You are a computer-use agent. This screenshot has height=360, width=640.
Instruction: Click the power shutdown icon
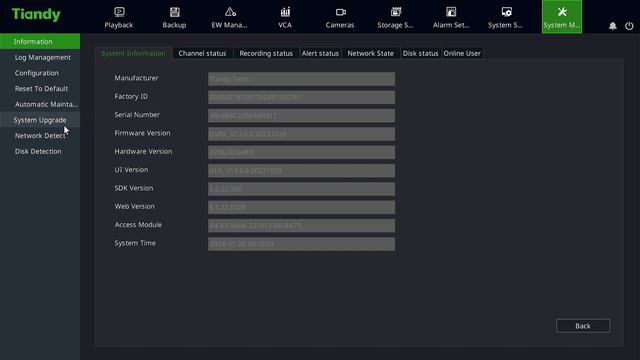click(x=629, y=26)
